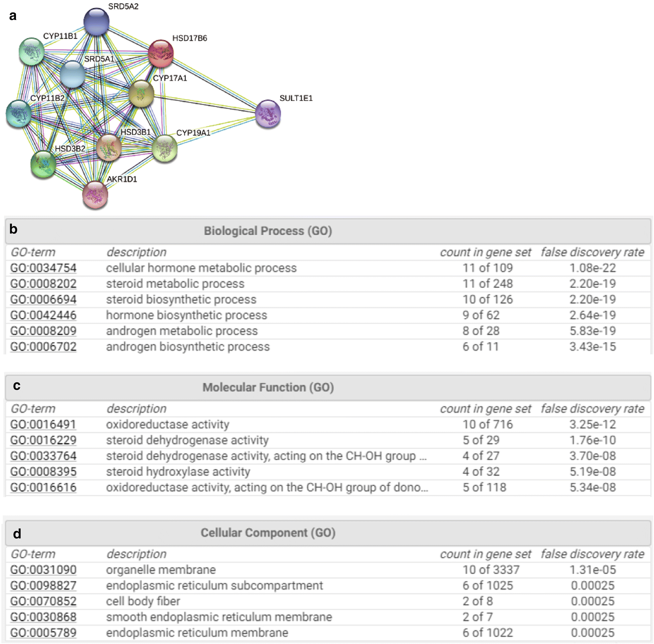This screenshot has height=644, width=654.
Task: Click the SRD5A2 protein node
Action: pyautogui.click(x=96, y=22)
